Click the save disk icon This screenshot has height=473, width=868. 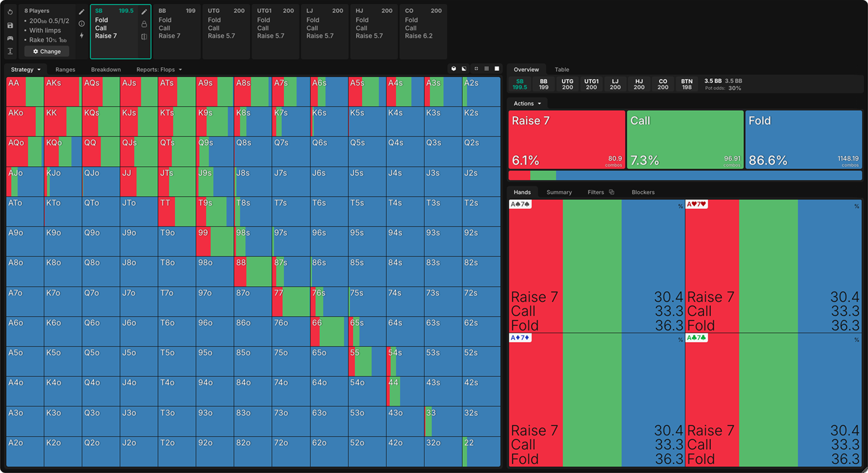tap(10, 25)
